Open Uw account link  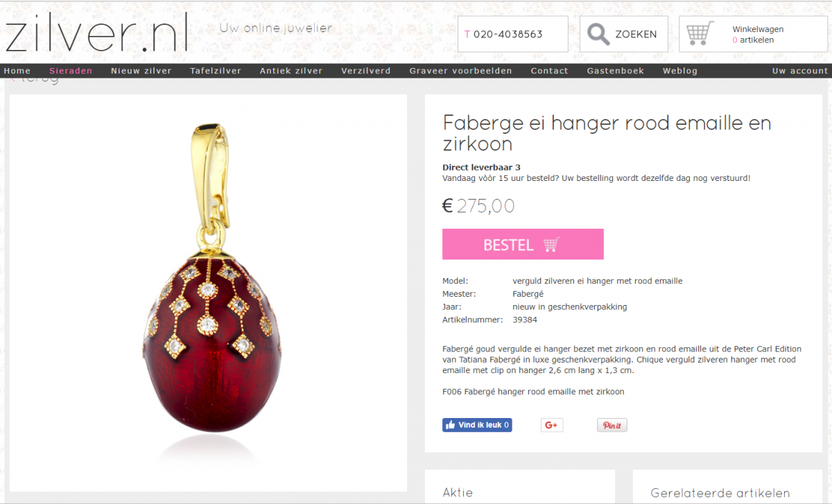[800, 71]
